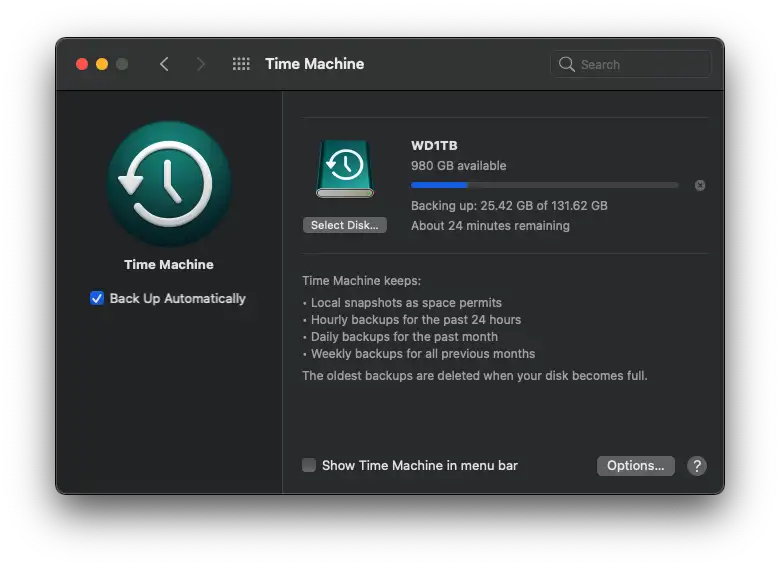The width and height of the screenshot is (780, 568).
Task: Click 'Time Machine keeps:' heading
Action: click(362, 281)
